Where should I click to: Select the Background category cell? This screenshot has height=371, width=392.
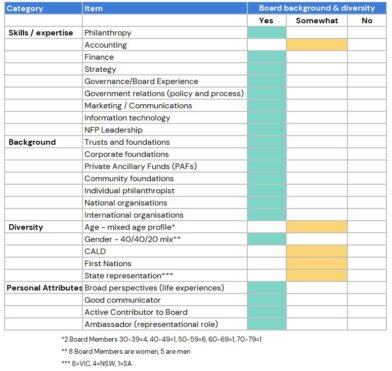click(x=43, y=142)
